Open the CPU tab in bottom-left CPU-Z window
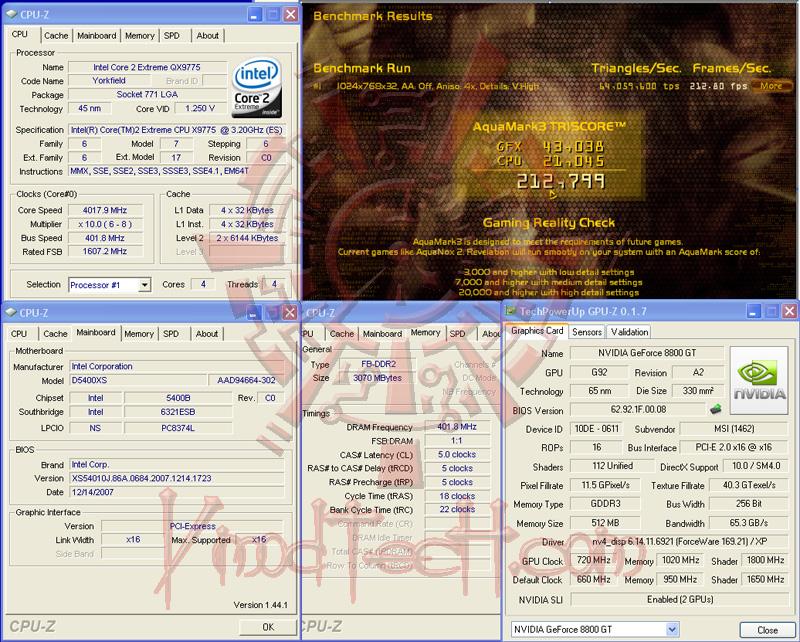 (19, 334)
